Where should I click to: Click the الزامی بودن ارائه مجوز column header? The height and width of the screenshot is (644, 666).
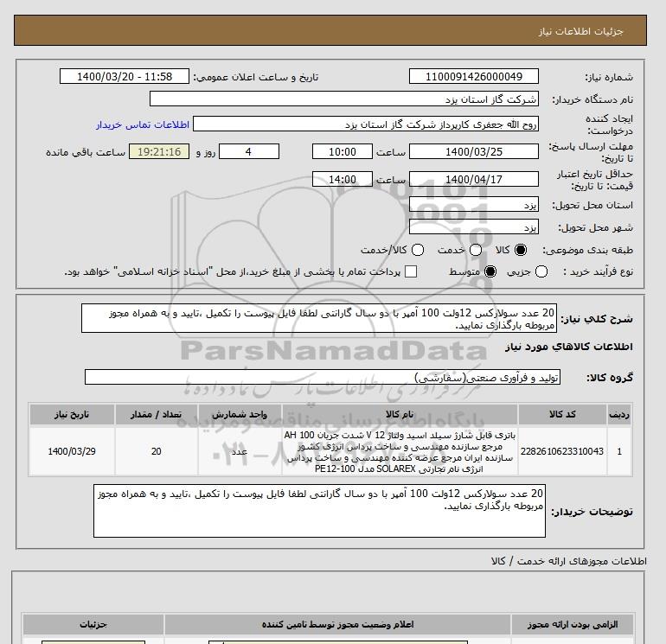pos(573,624)
